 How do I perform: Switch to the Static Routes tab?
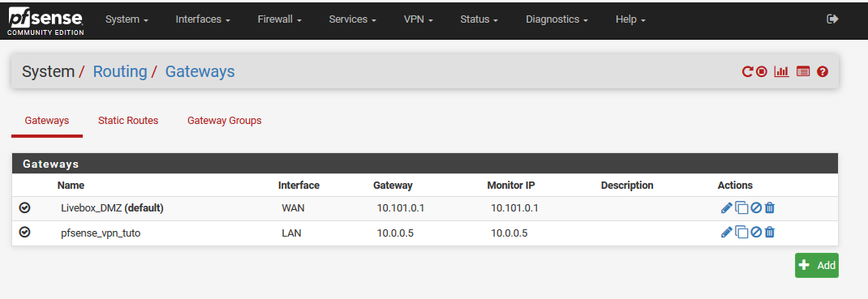(128, 121)
